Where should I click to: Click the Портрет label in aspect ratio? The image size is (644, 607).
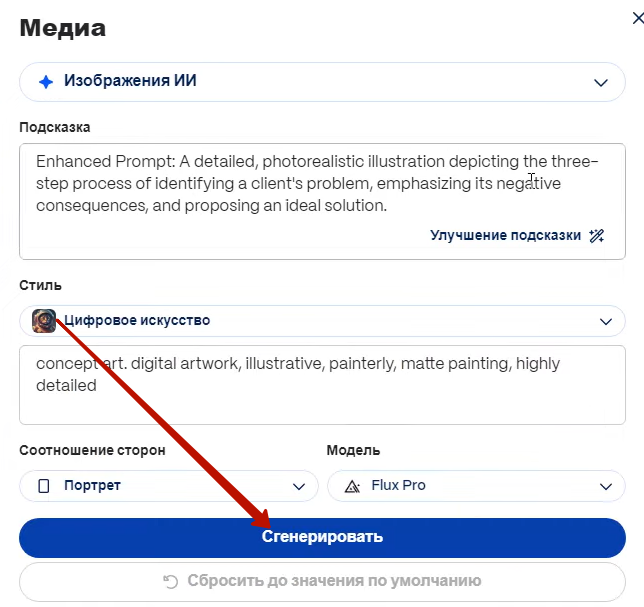[x=92, y=485]
